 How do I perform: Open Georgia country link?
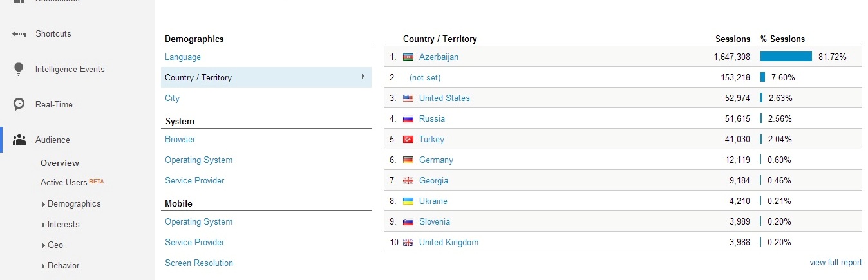click(433, 180)
